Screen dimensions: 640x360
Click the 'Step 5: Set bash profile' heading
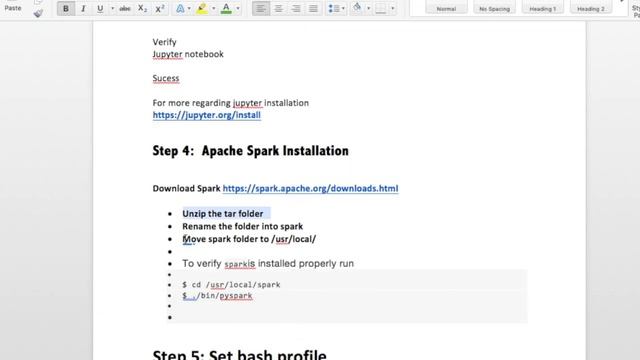pos(240,354)
